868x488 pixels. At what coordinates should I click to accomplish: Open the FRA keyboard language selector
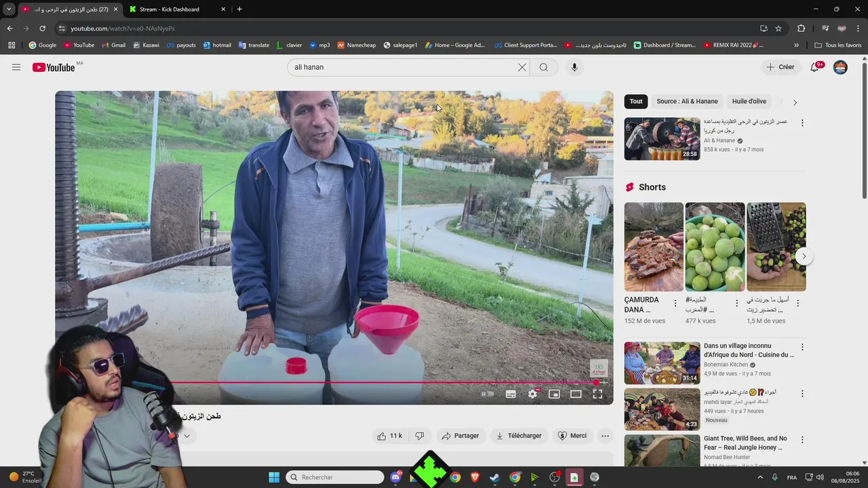coord(792,477)
